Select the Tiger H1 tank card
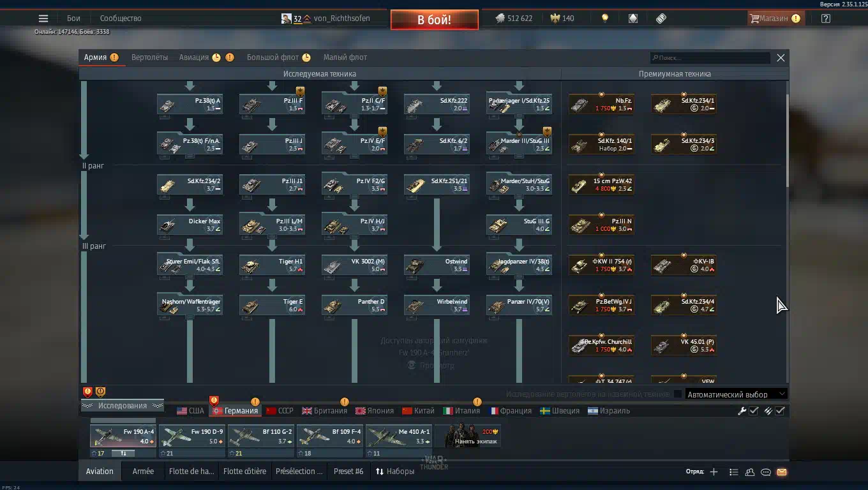The width and height of the screenshot is (868, 490). click(272, 265)
